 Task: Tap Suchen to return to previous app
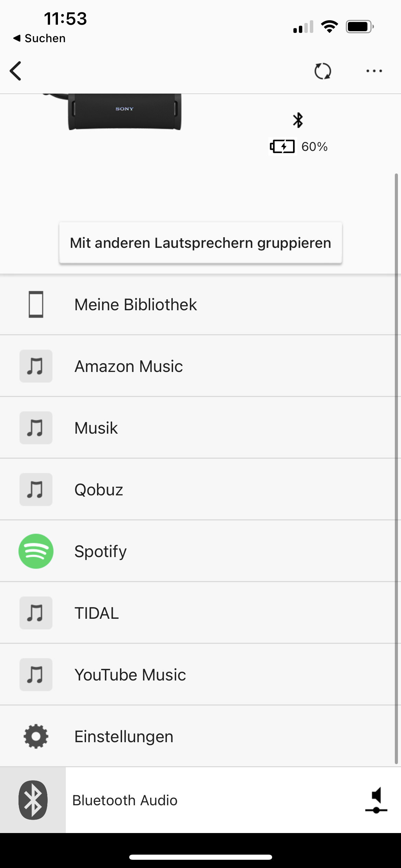pos(39,38)
